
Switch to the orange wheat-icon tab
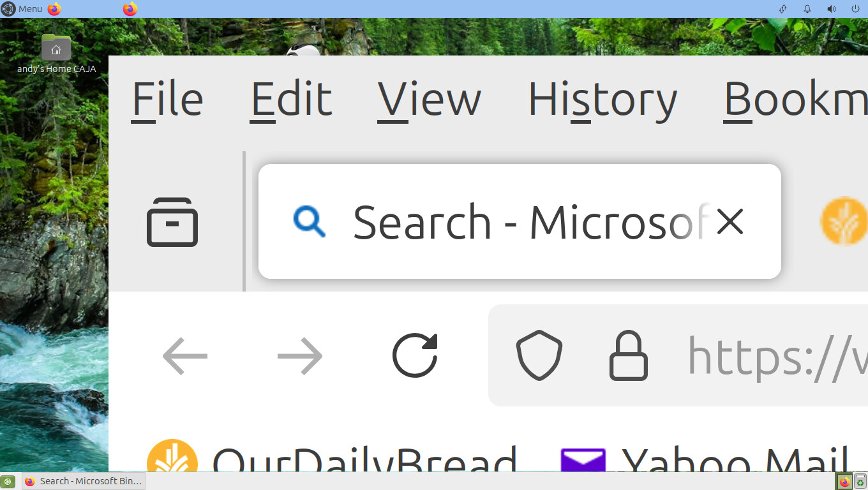point(844,221)
